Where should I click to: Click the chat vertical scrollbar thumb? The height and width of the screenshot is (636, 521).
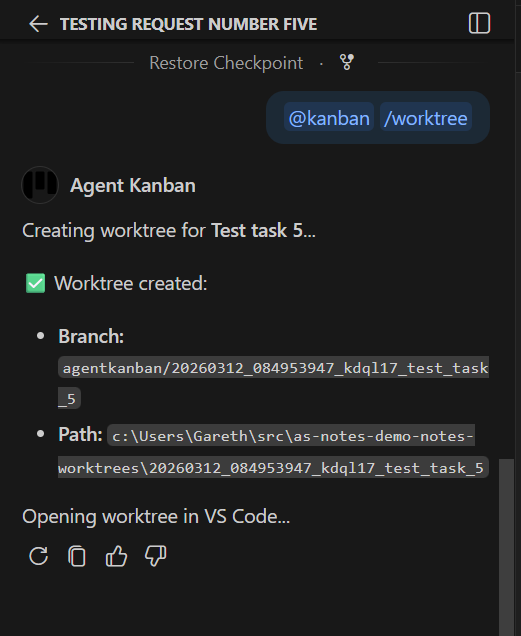[x=506, y=547]
